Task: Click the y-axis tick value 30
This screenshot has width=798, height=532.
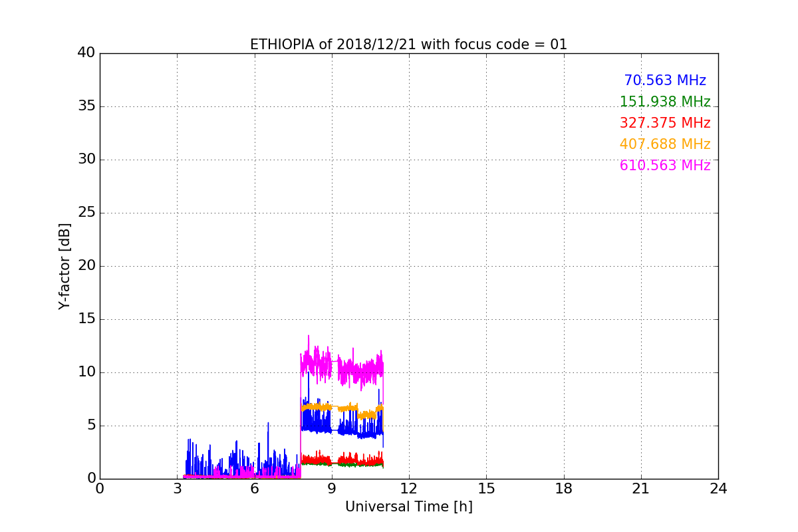Action: 86,160
